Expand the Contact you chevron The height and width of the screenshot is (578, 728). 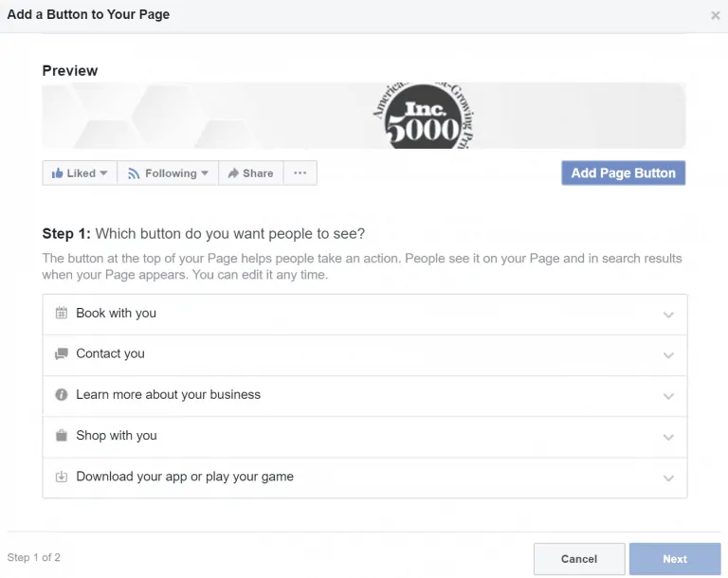click(x=668, y=355)
